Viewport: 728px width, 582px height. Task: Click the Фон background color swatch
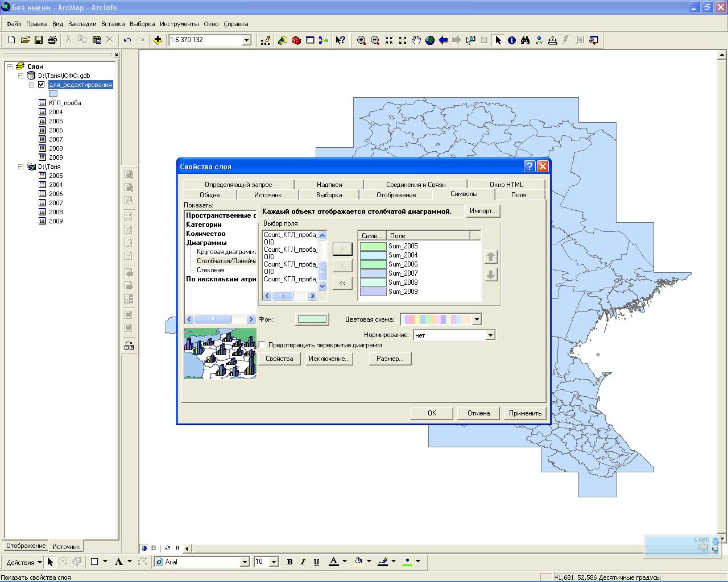click(x=312, y=319)
